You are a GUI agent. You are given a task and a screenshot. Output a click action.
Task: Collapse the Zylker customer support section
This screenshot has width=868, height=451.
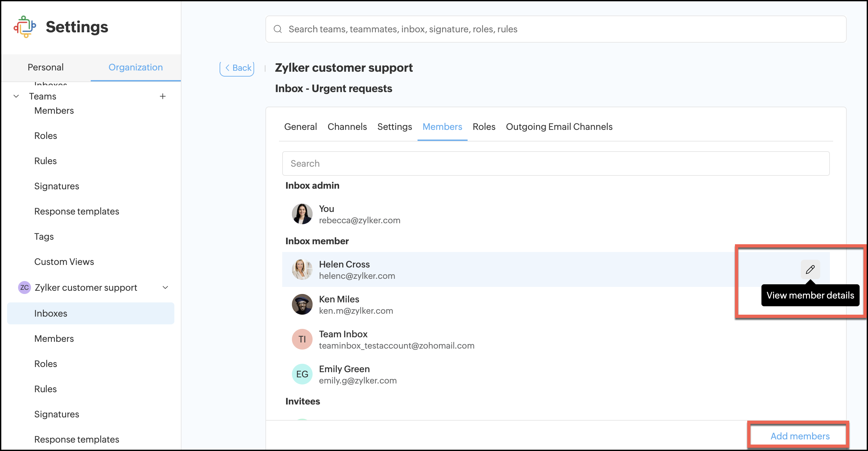point(165,288)
